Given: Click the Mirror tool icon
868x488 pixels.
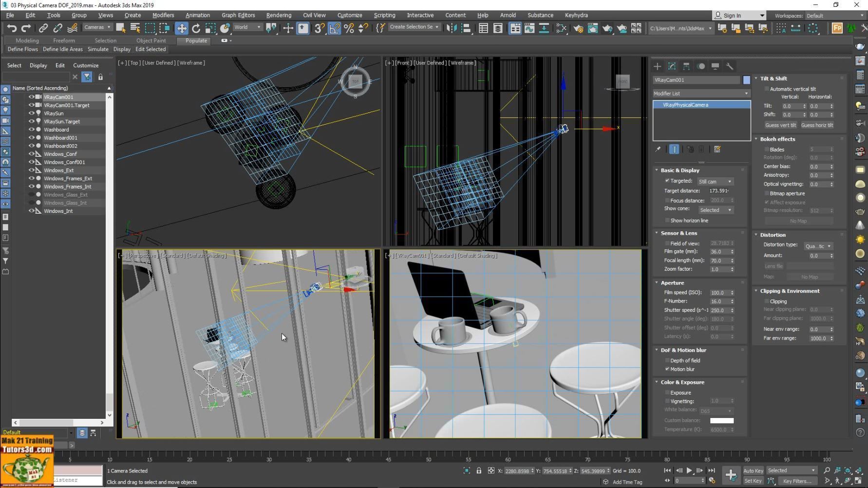Looking at the screenshot, I should pyautogui.click(x=452, y=28).
